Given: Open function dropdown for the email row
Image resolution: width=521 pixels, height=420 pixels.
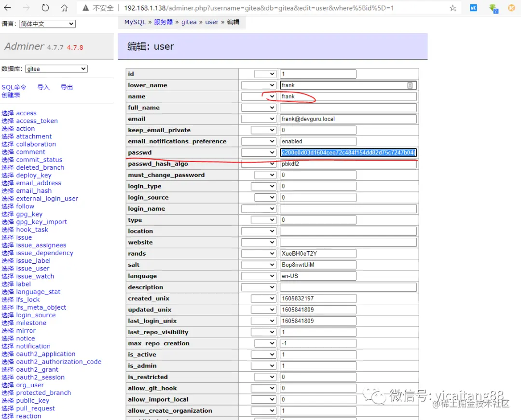Looking at the screenshot, I should coord(259,119).
